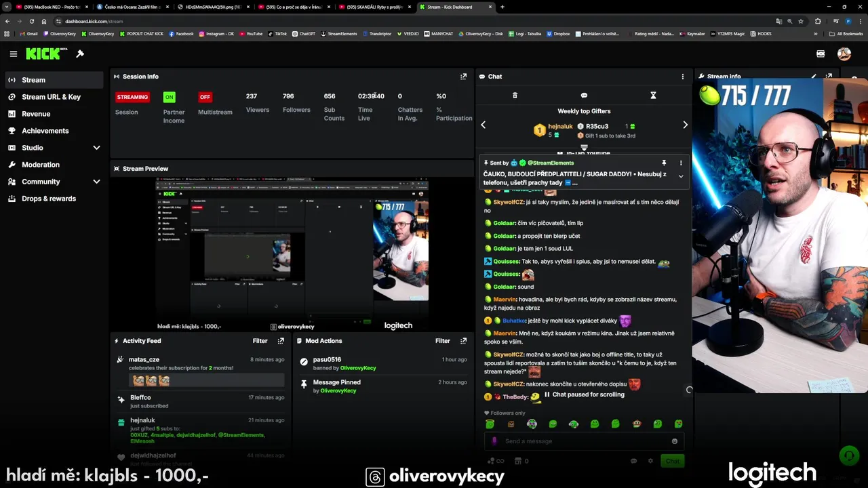Screen dimensions: 868x488
Task: Expand the pinned message with chevron
Action: click(x=681, y=176)
